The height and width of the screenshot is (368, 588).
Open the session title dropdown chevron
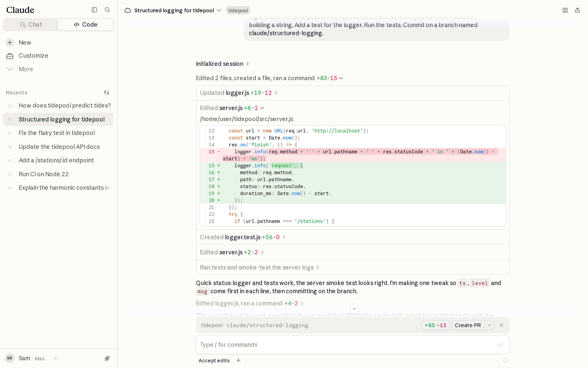219,10
